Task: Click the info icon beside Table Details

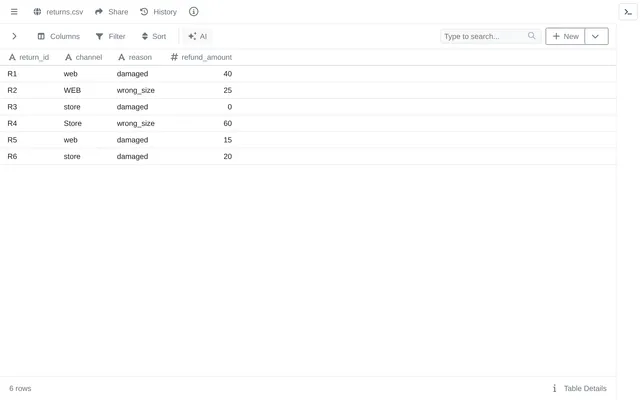Action: 554,388
